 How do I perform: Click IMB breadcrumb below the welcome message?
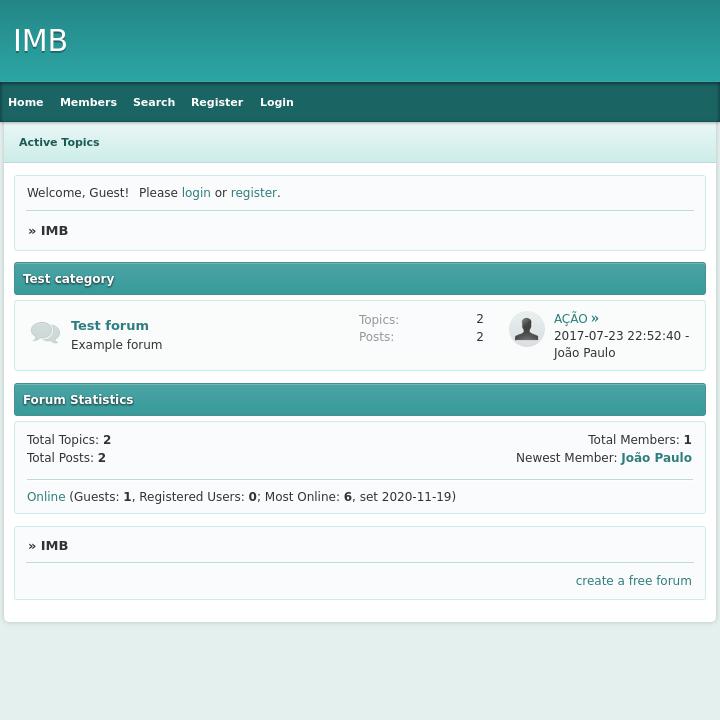point(54,231)
